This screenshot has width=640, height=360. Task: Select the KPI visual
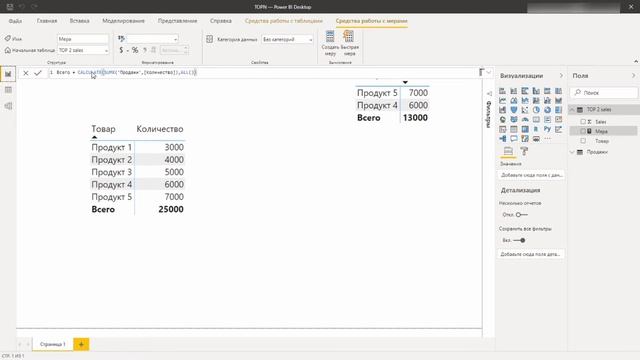[558, 120]
